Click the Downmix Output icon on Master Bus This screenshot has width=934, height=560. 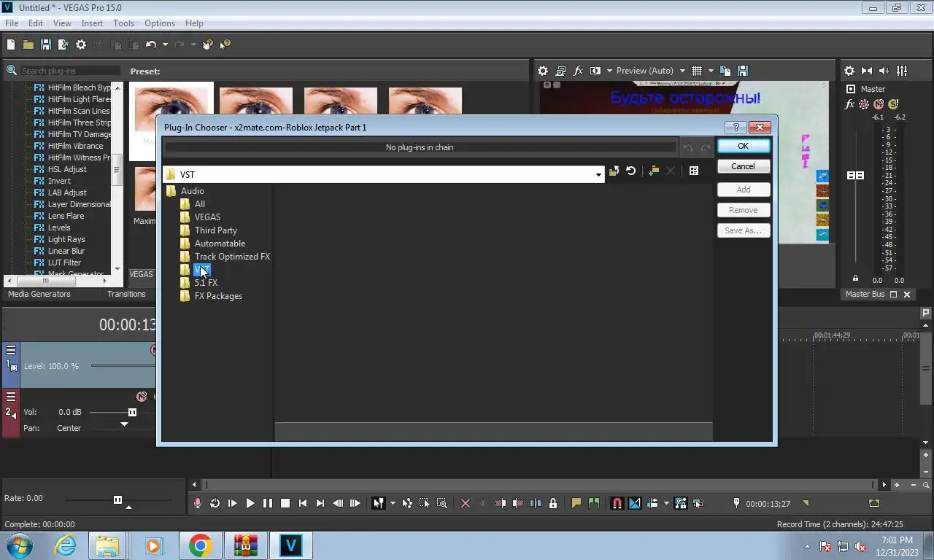[867, 71]
